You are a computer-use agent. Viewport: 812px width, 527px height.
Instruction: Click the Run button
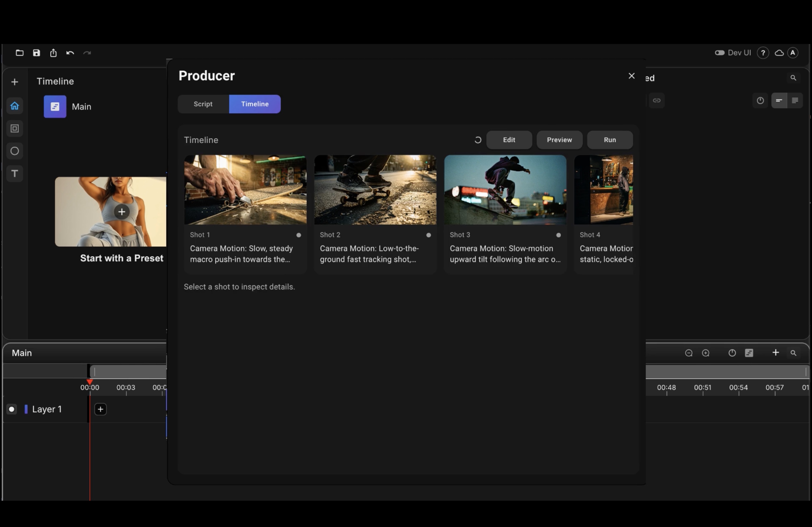point(610,140)
